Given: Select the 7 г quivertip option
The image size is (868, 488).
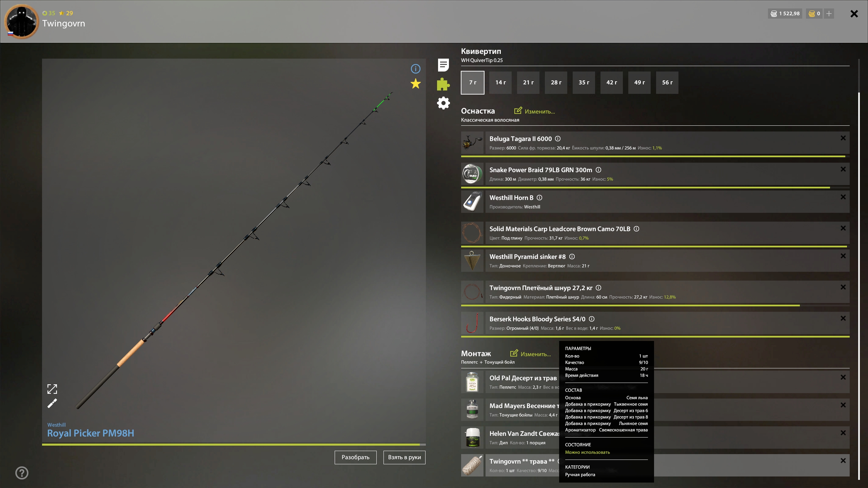Looking at the screenshot, I should coord(472,82).
